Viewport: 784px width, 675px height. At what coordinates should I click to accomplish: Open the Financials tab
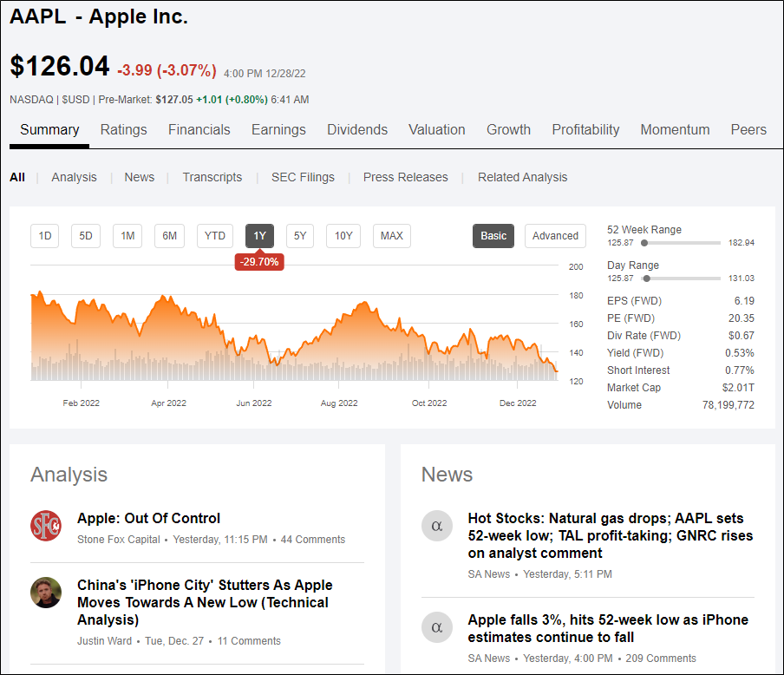[x=199, y=129]
